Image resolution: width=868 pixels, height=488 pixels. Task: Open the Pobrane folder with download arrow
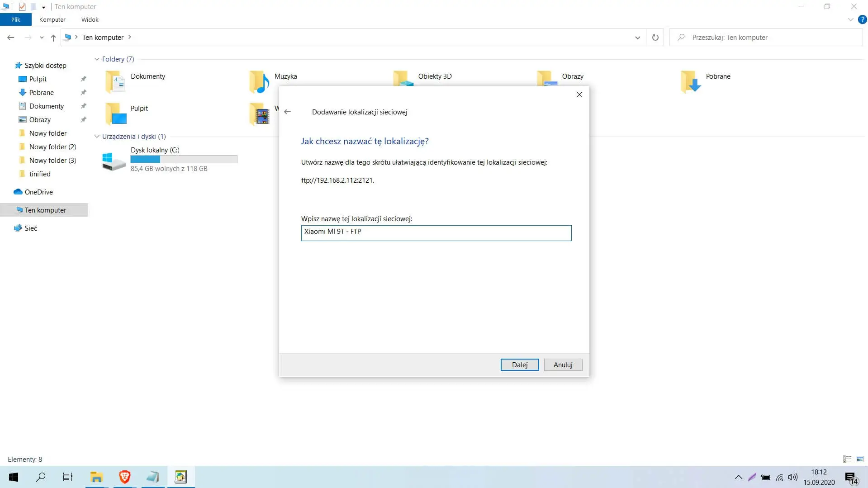click(691, 81)
